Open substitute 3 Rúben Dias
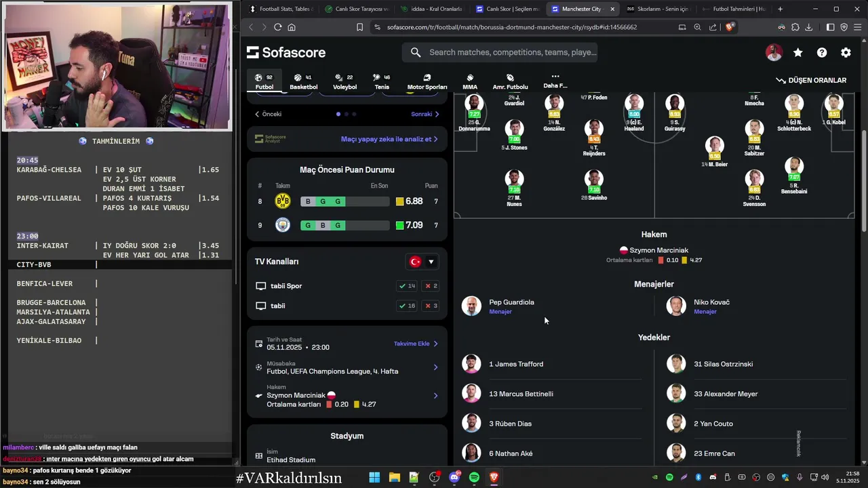Image resolution: width=868 pixels, height=488 pixels. tap(553, 424)
